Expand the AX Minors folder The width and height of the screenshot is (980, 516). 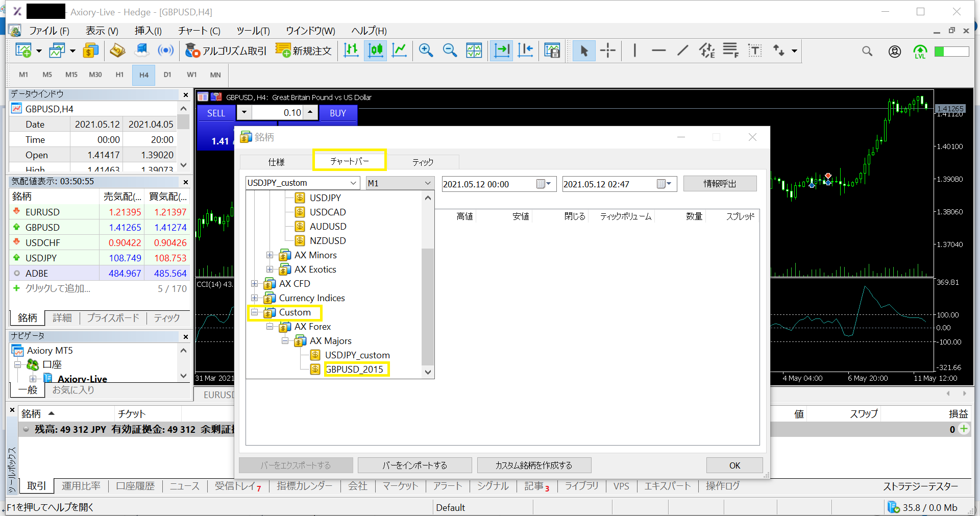point(269,255)
